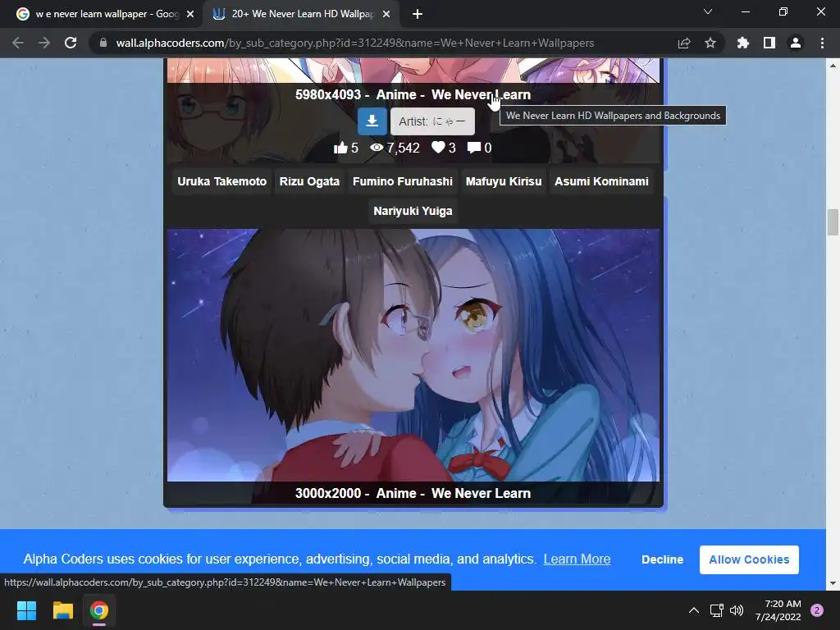The image size is (840, 630).
Task: Open the Nariyuki Yuiga tag
Action: click(x=413, y=211)
